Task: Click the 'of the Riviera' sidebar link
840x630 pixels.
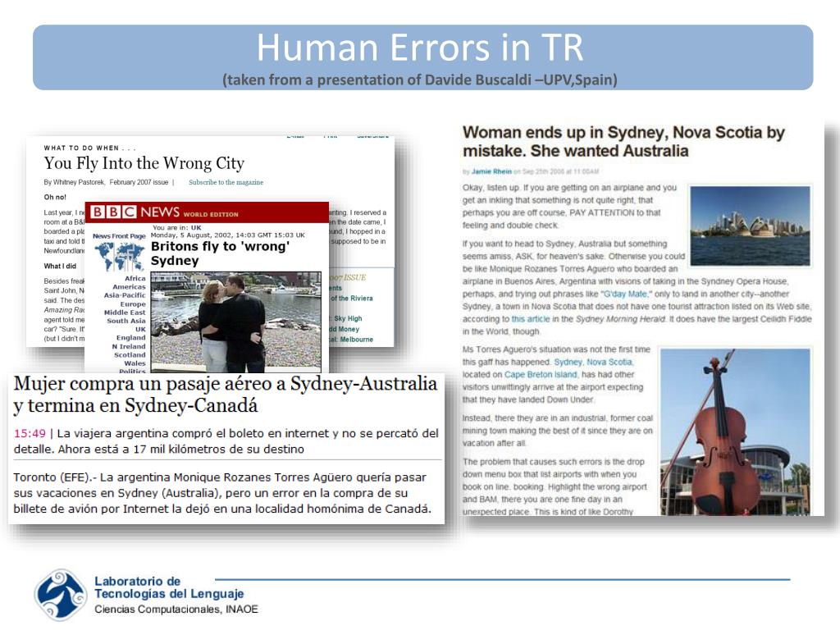Action: click(351, 298)
